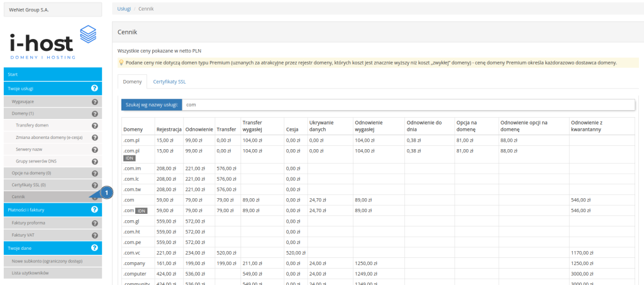Click Szukaj wg nazwy usługi label
This screenshot has height=285, width=644.
[152, 104]
